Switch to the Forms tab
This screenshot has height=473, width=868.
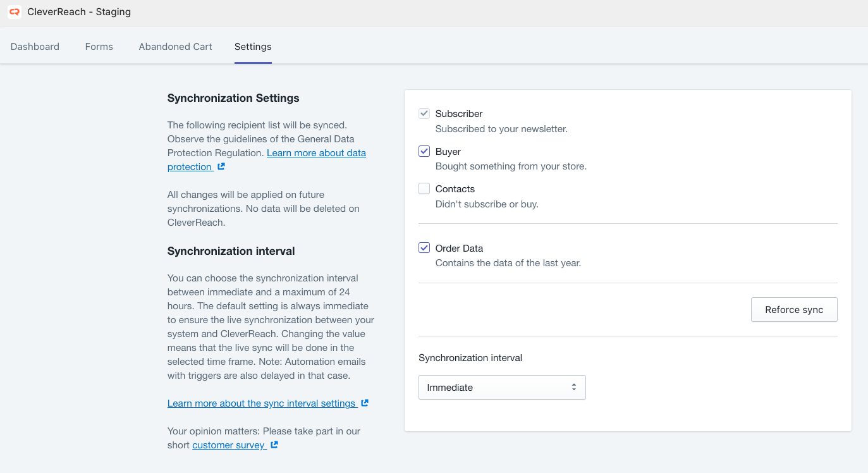(99, 47)
